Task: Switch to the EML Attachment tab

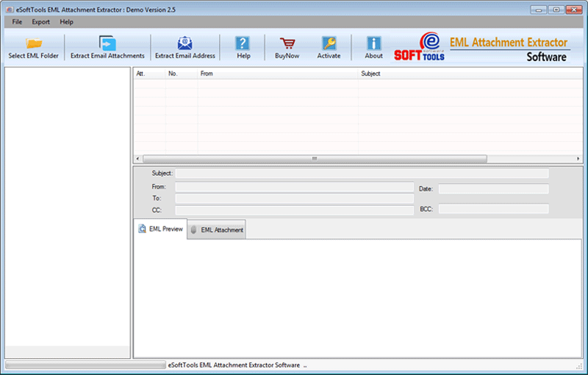Action: point(217,229)
